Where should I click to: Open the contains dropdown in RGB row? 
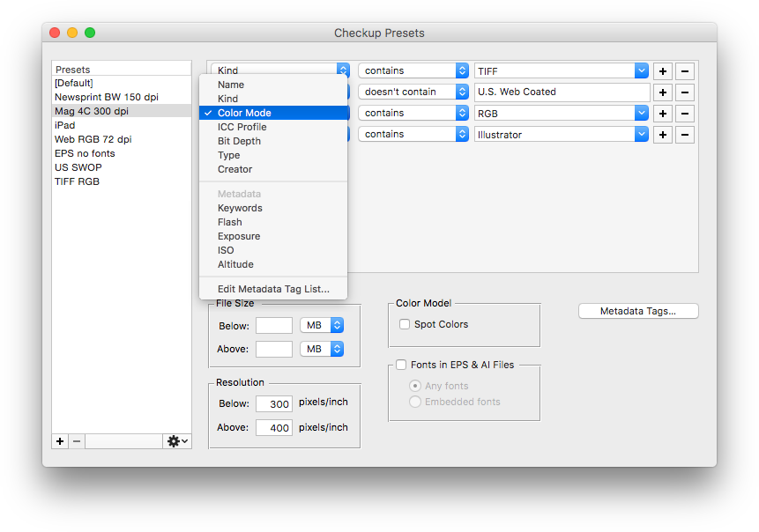pyautogui.click(x=413, y=113)
